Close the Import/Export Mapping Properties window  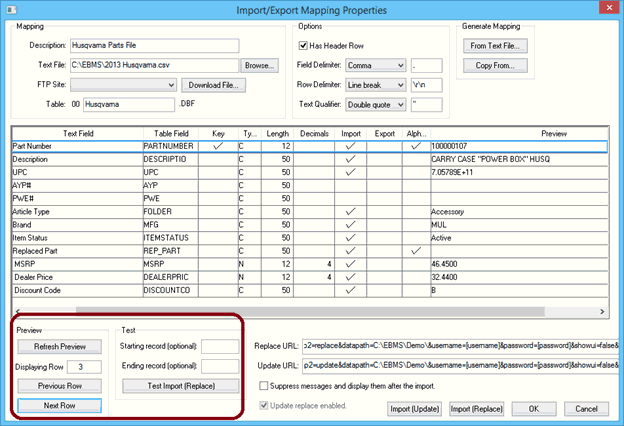coord(609,8)
